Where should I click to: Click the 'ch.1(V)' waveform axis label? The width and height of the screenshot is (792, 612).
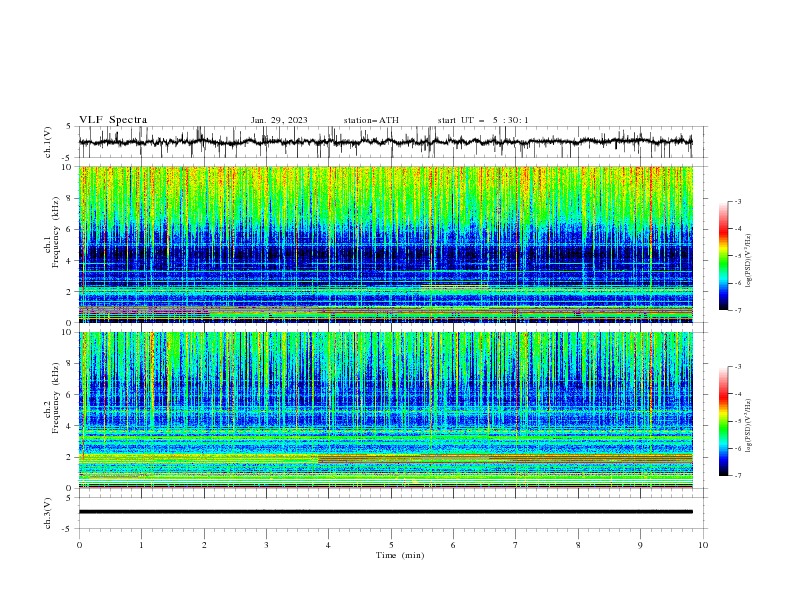point(48,142)
